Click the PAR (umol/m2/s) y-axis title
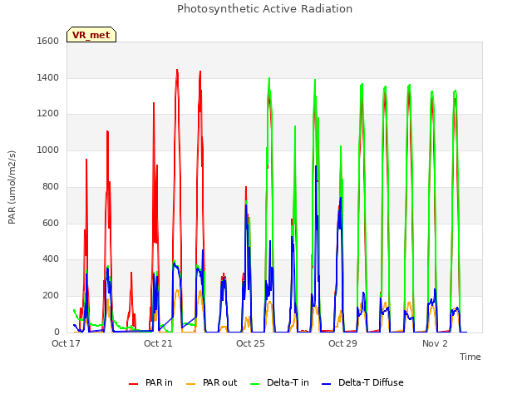 [x=12, y=187]
